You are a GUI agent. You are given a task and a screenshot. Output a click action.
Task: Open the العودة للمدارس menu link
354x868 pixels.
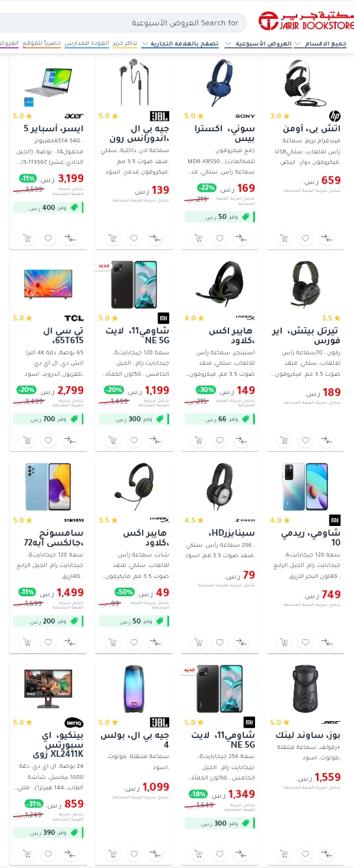click(87, 44)
